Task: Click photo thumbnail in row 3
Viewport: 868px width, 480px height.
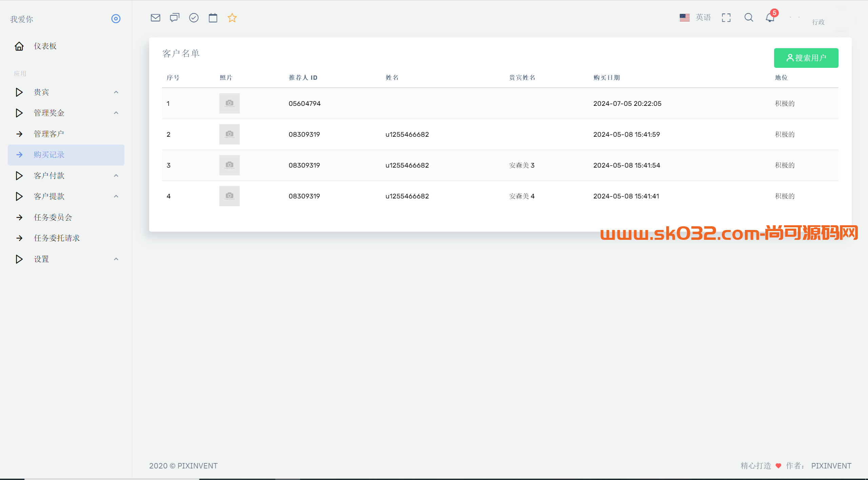Action: pyautogui.click(x=230, y=165)
